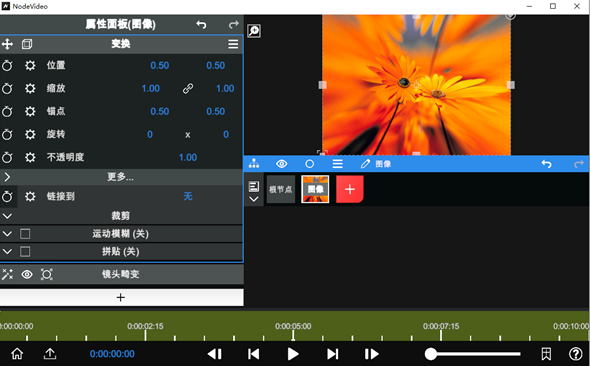
Task: Open the gear settings for 旋转
Action: pyautogui.click(x=30, y=134)
